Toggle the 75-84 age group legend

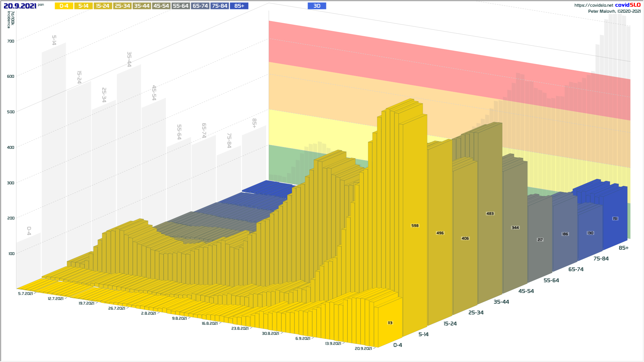click(x=220, y=6)
